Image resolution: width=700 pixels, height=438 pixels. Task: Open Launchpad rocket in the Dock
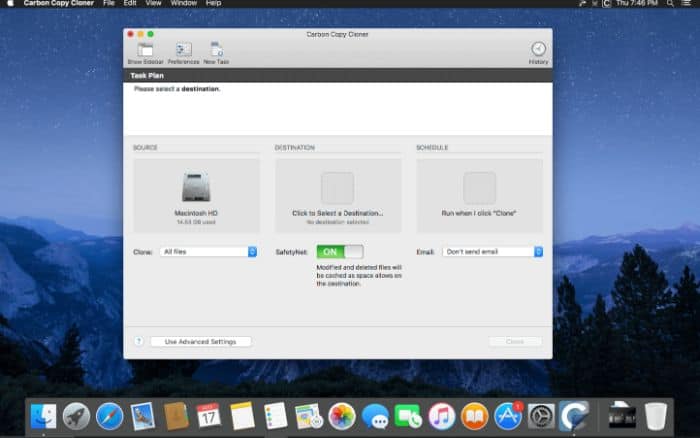click(76, 416)
